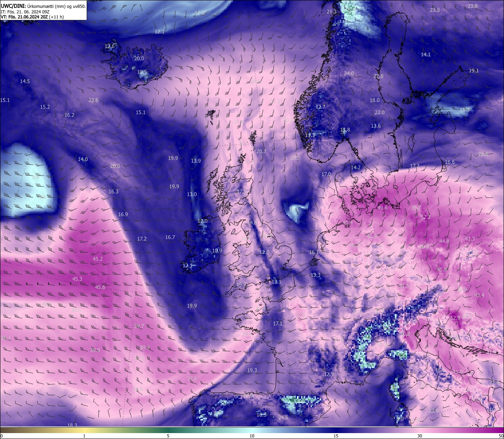
Task: Click the 16.1 value label
Action: 314,252
